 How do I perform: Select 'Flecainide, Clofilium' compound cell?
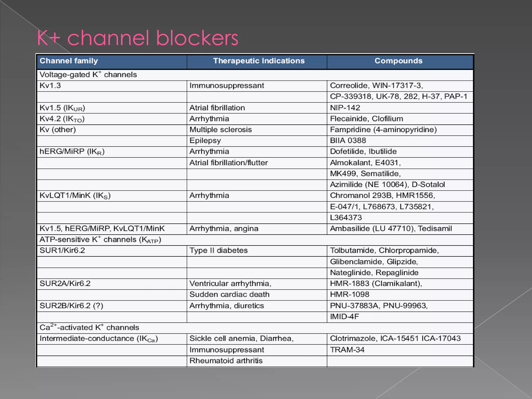[400, 119]
